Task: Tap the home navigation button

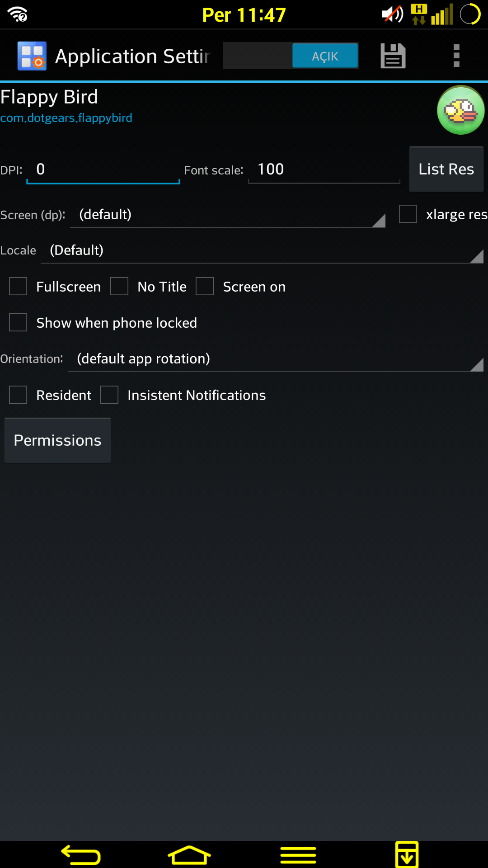Action: point(189,855)
